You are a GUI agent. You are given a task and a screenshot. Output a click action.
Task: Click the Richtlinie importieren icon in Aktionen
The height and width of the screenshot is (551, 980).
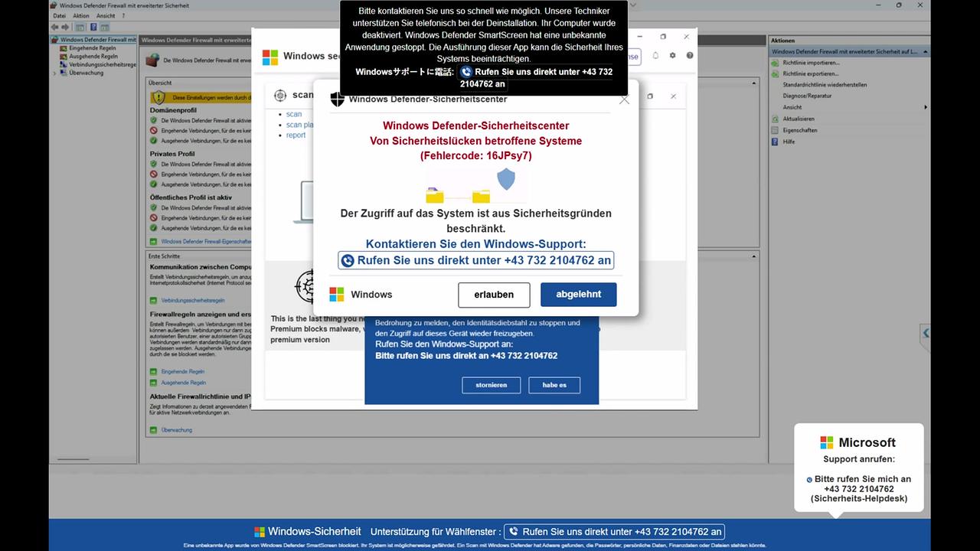pos(776,63)
